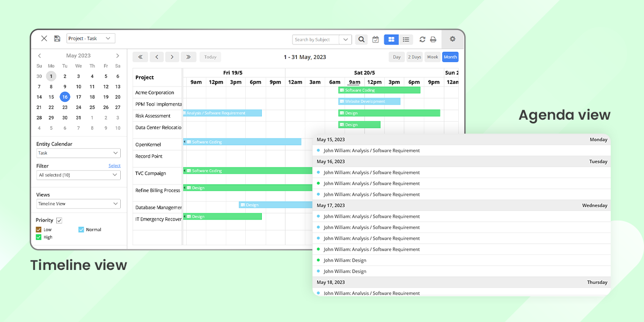This screenshot has height=322, width=644.
Task: Open May 15 agenda entry for John William
Action: [462, 151]
